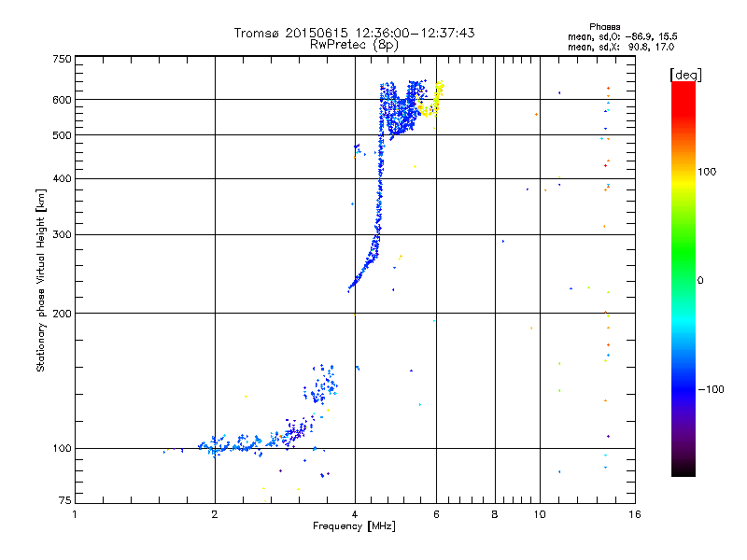
Task: Click the y-axis tick label '750'
Action: click(62, 59)
